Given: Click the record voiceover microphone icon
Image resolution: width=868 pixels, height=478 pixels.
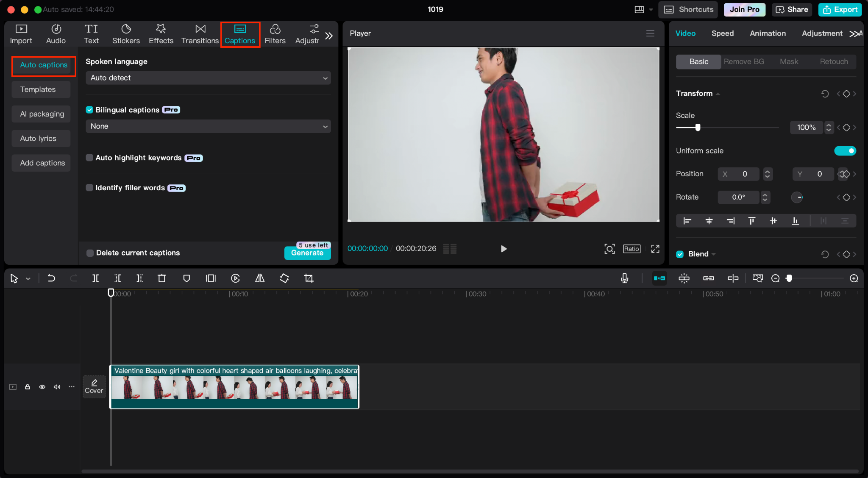Looking at the screenshot, I should click(624, 278).
